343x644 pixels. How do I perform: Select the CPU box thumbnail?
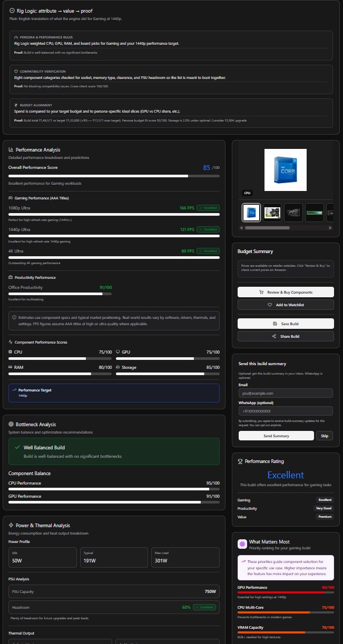pyautogui.click(x=251, y=213)
